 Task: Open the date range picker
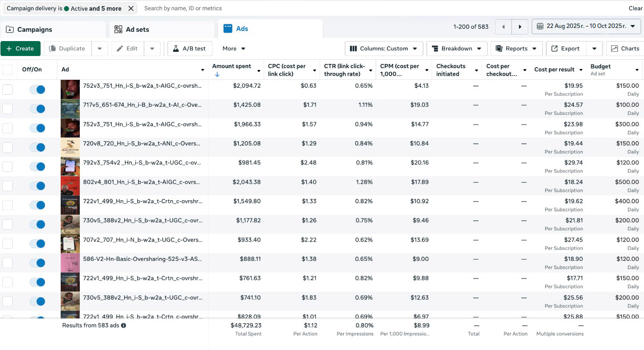(586, 27)
